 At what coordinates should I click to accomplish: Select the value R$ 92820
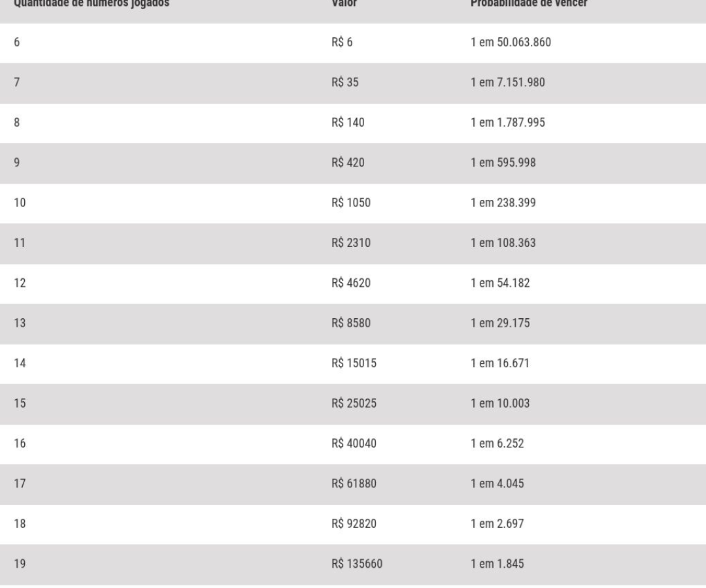click(354, 524)
